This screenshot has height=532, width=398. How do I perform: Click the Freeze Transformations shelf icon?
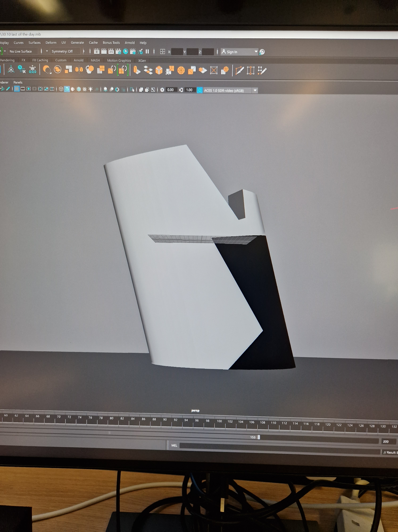[x=32, y=70]
